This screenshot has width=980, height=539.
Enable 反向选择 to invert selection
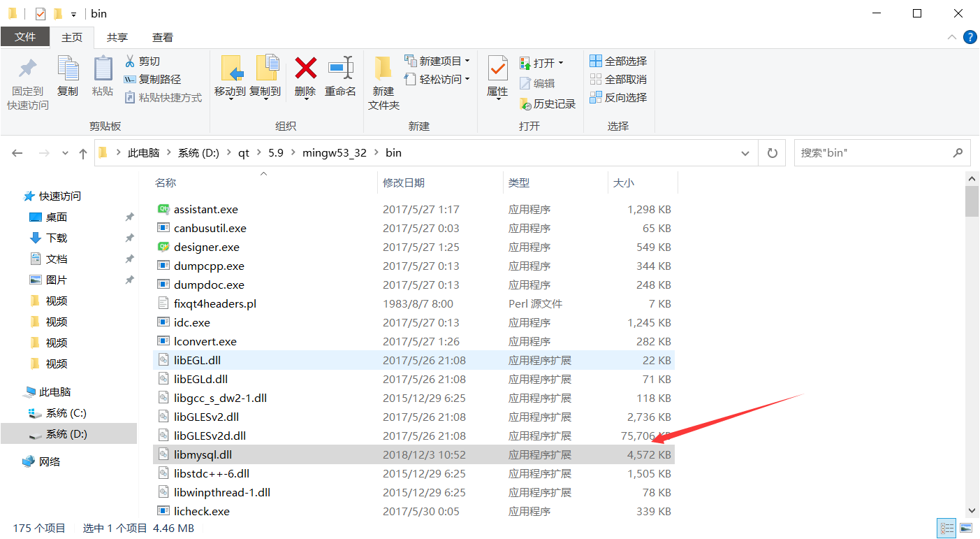click(619, 96)
